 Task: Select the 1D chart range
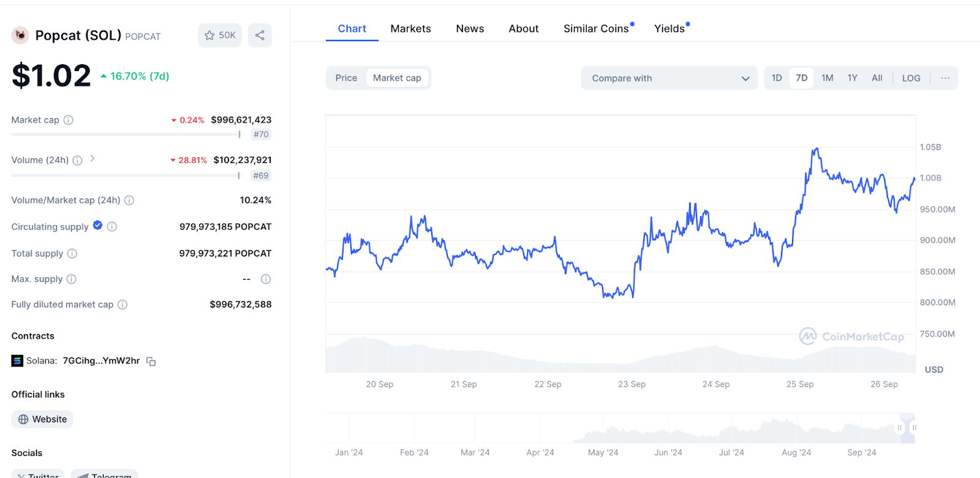click(777, 78)
